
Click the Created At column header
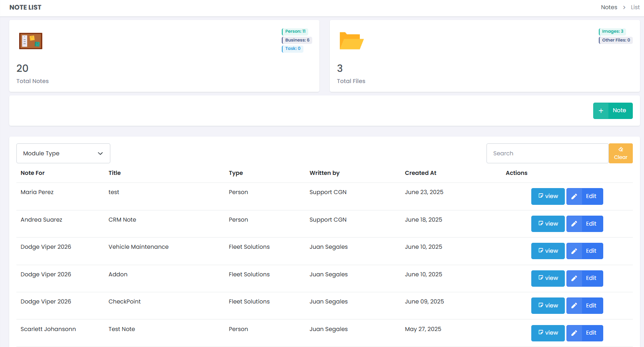[421, 173]
